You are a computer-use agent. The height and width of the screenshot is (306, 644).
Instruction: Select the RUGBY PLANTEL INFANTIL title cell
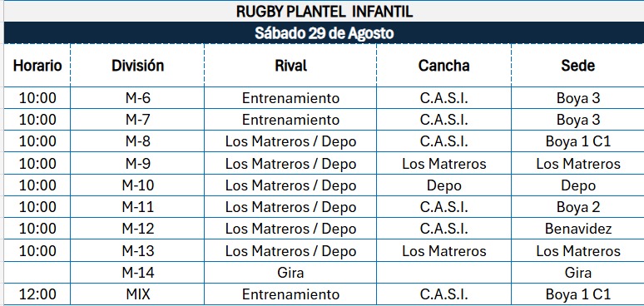[324, 12]
